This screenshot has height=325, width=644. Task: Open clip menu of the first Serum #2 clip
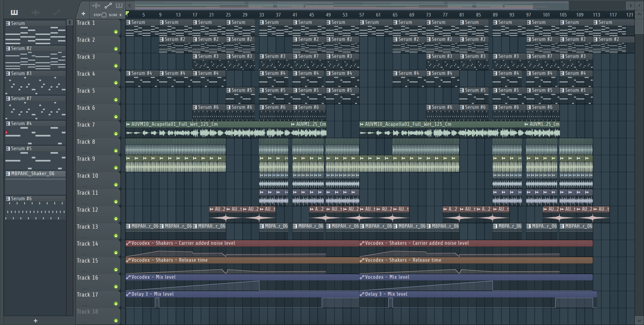pos(161,39)
